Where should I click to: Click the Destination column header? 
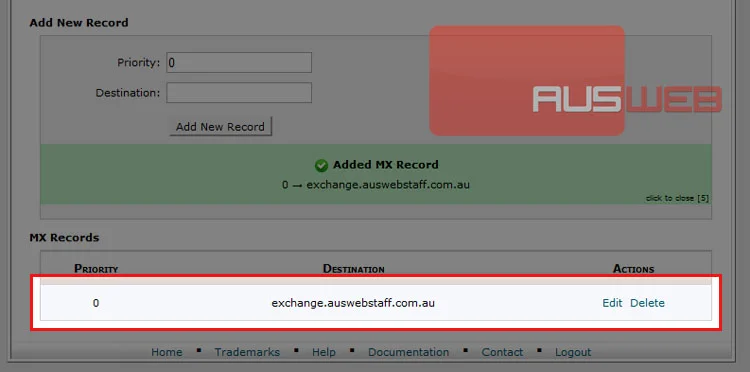[353, 269]
